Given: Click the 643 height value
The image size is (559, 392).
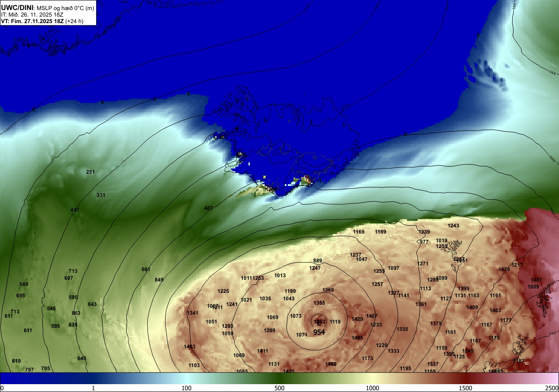Looking at the screenshot, I should [92, 304].
